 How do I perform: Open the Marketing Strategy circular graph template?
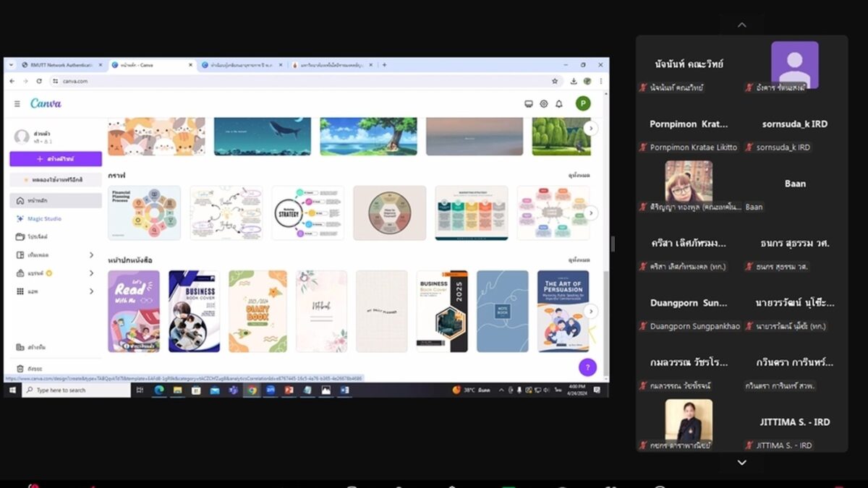click(307, 213)
